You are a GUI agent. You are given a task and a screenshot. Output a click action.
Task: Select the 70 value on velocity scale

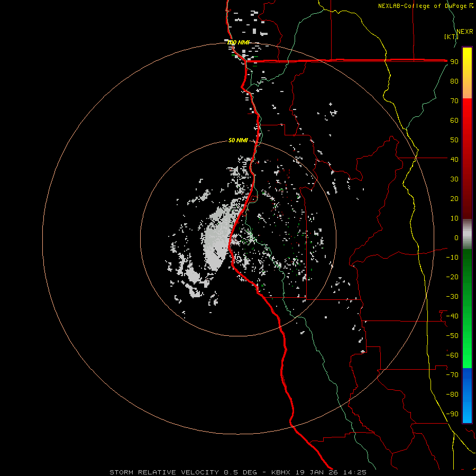(x=454, y=101)
